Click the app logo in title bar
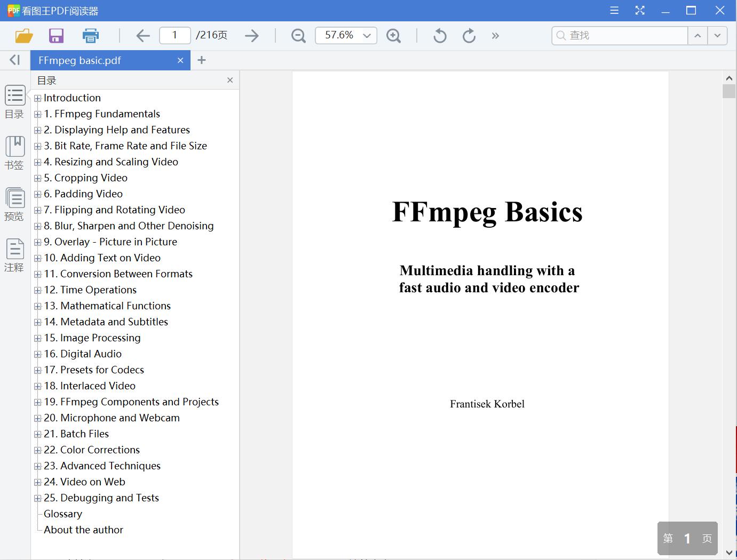 pos(13,10)
